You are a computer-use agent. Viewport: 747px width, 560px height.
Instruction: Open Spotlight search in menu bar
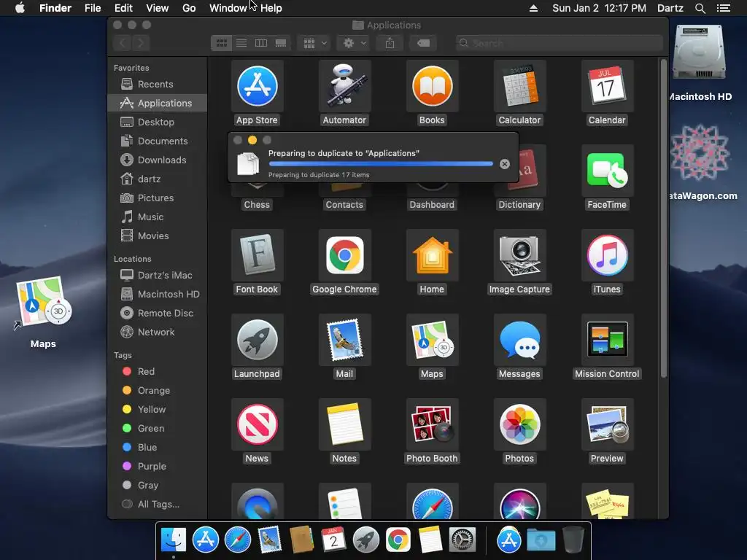(x=700, y=8)
